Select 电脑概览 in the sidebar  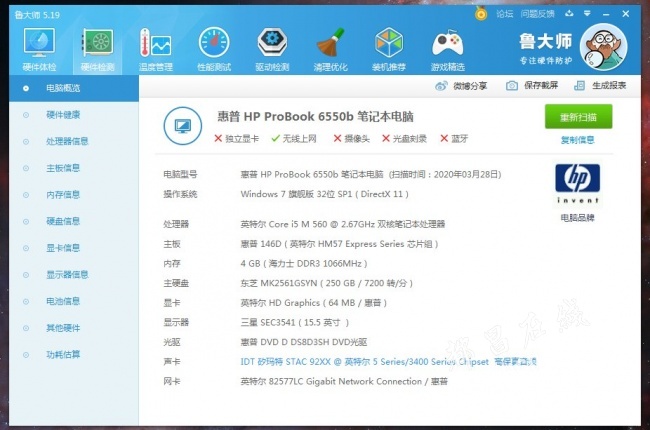tap(74, 88)
